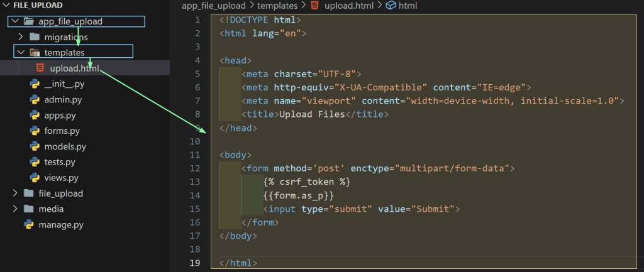Click the "X-UA-Compatible" attribute value
The image size is (644, 272).
click(380, 87)
